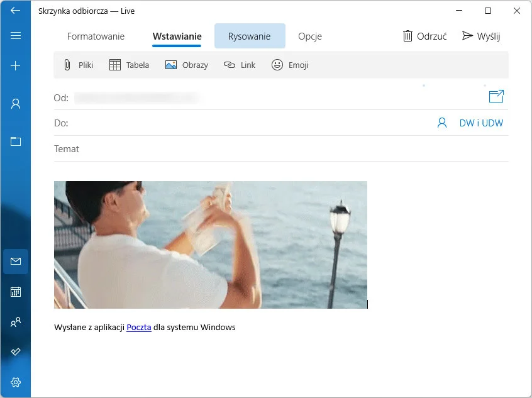Screen dimensions: 532x398
Task: Select the Rysowanie tab
Action: (x=250, y=36)
